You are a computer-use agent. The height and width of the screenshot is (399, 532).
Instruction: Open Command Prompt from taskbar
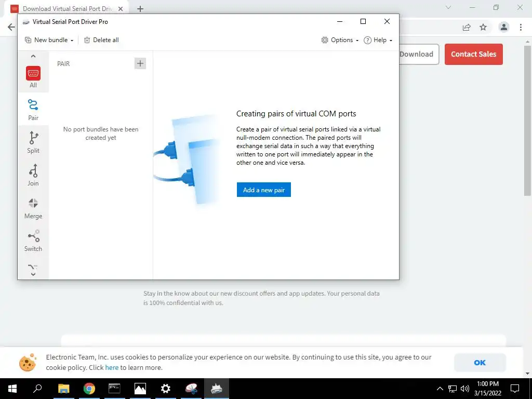(x=114, y=389)
